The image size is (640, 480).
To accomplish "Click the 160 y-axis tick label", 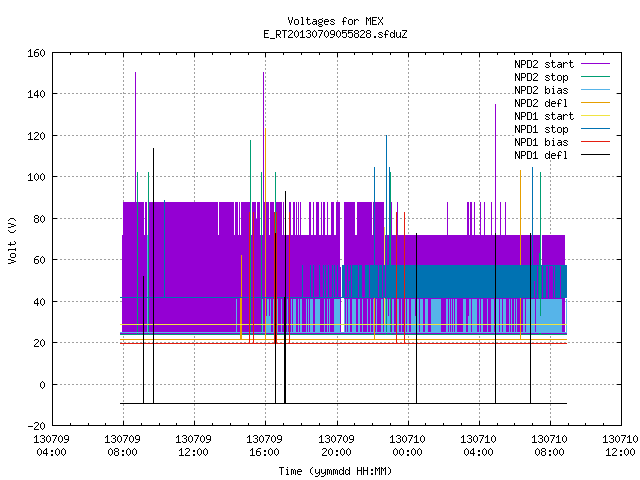I will (x=36, y=53).
